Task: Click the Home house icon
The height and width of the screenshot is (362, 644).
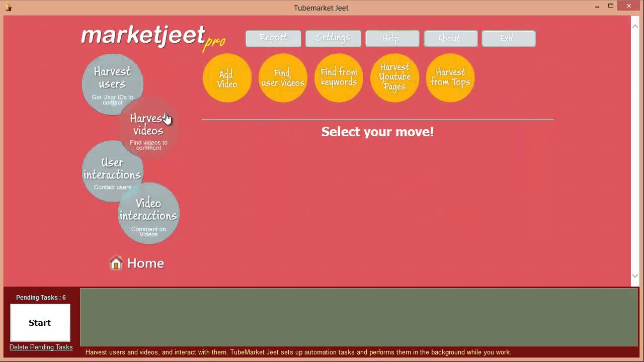Action: tap(116, 263)
